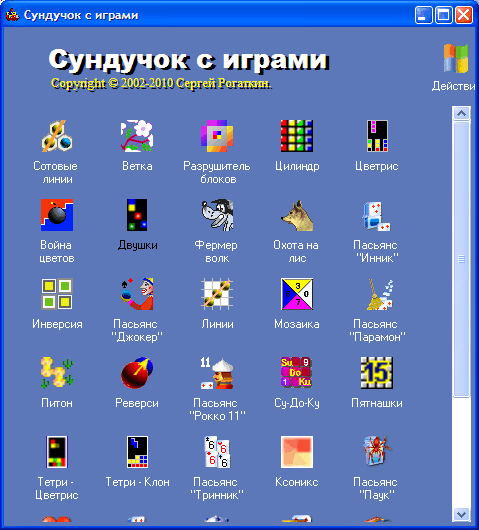The image size is (479, 530).
Task: Start Пасьянс "Инник" card icon
Action: [x=377, y=216]
